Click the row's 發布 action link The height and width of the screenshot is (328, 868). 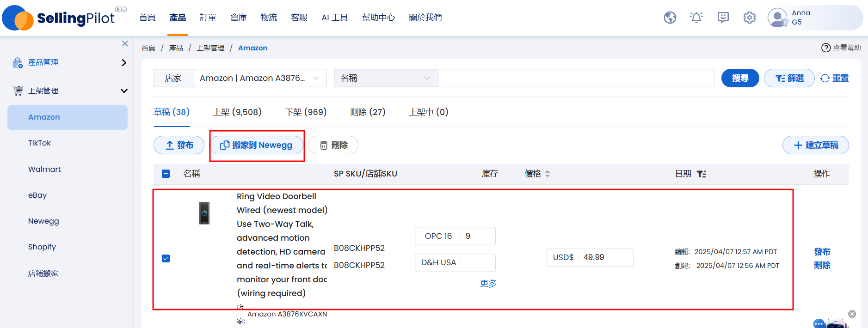[822, 252]
